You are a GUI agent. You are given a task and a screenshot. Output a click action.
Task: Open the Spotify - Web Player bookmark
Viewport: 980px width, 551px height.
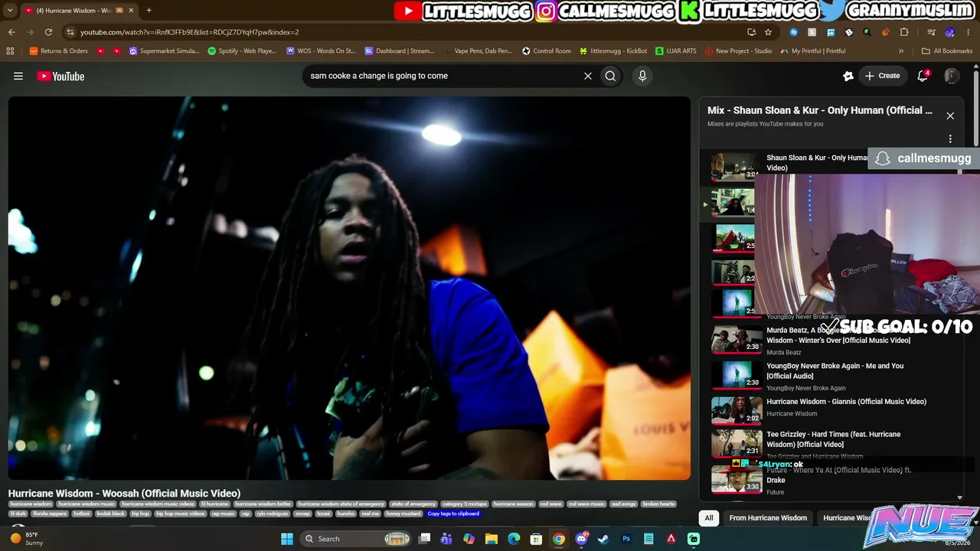click(242, 51)
